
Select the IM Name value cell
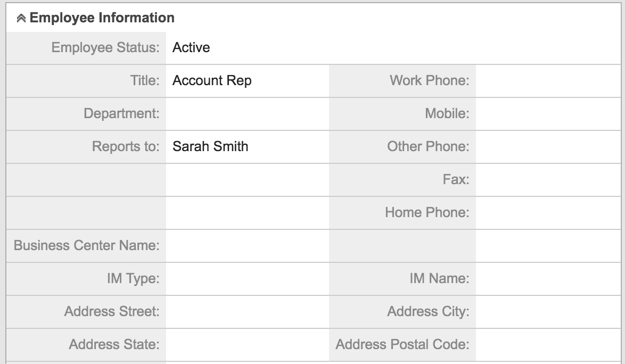pos(548,279)
